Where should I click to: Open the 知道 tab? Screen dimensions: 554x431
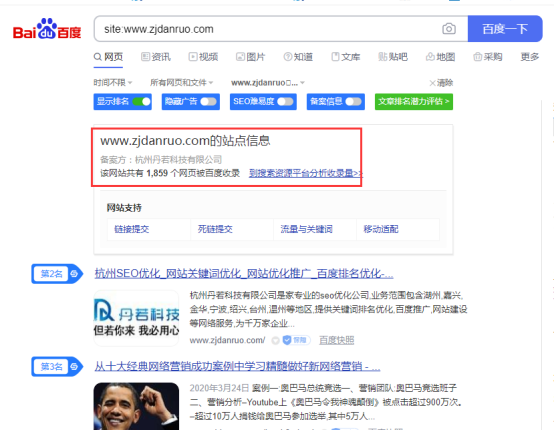(298, 57)
